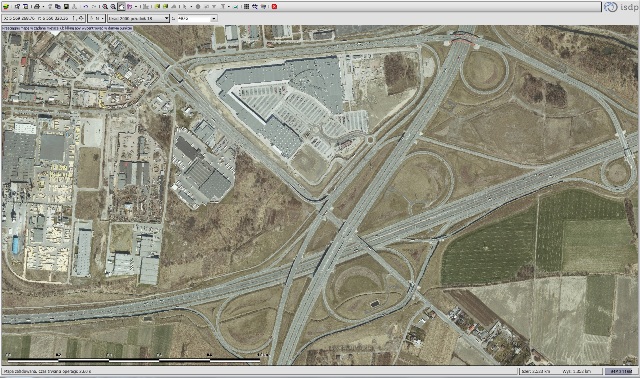The height and width of the screenshot is (378, 640).
Task: Open the grid table icon
Action: tap(247, 7)
